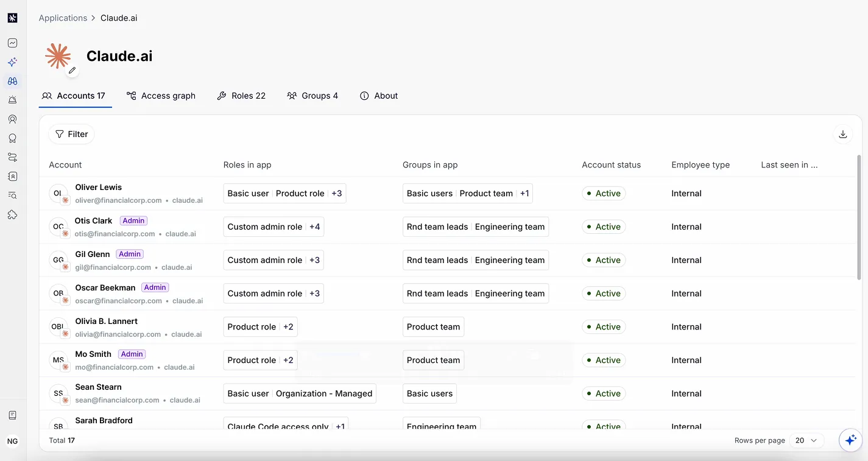Click the Account status column header
The height and width of the screenshot is (461, 868).
[x=611, y=165]
